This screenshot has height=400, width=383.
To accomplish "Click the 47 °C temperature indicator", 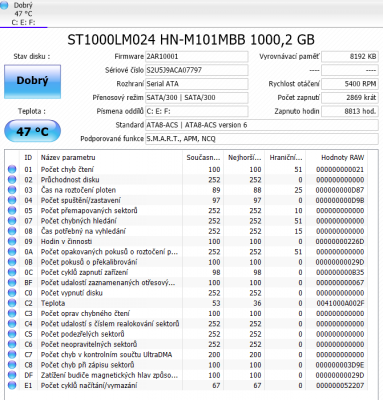I will tap(32, 131).
